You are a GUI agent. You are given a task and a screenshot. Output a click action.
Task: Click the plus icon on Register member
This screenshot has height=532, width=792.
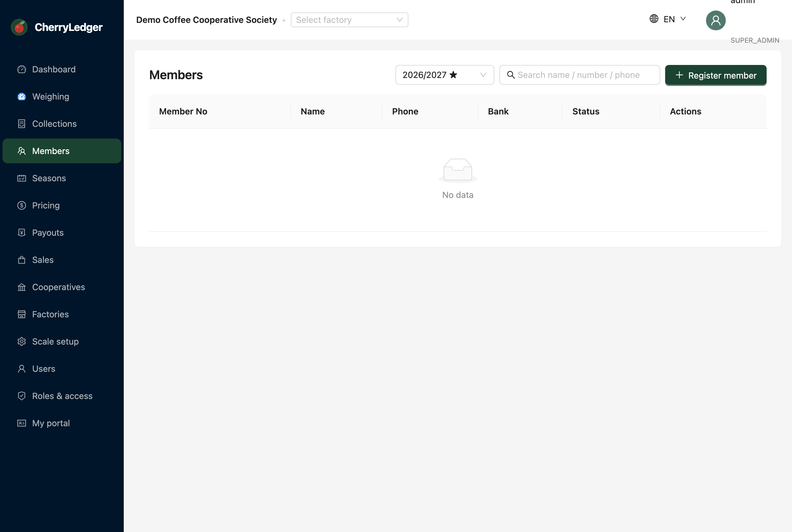679,75
